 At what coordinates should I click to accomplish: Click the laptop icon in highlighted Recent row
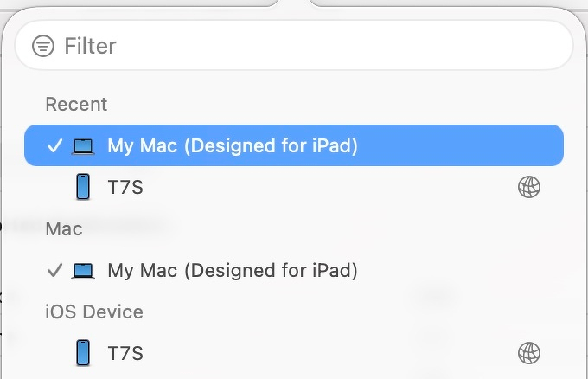[83, 146]
